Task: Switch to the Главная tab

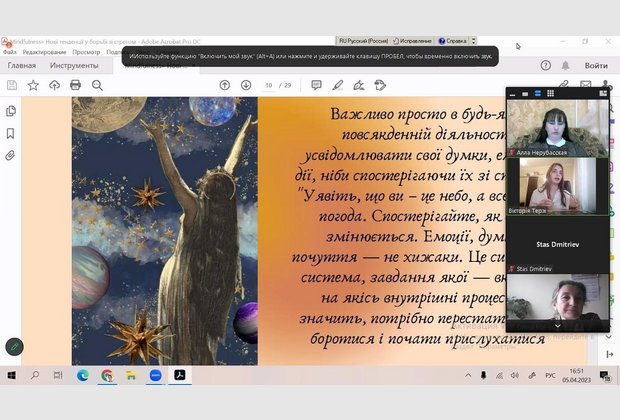Action: (21, 65)
